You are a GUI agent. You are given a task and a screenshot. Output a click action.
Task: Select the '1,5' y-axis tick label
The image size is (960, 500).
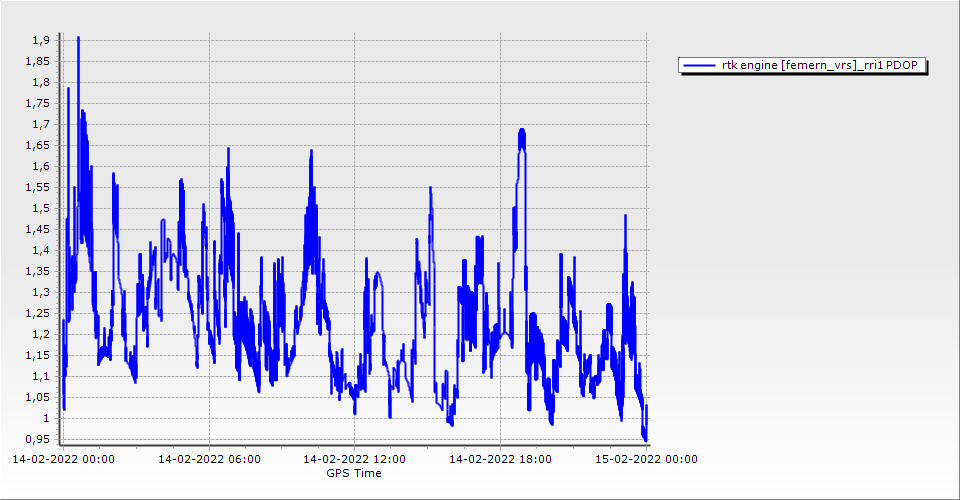[x=40, y=208]
